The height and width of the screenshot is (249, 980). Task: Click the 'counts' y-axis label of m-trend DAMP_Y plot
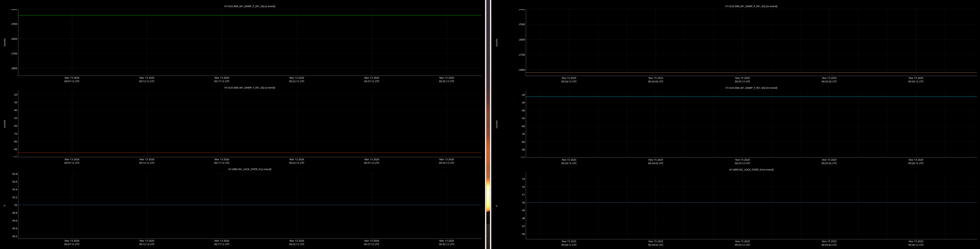coord(496,124)
